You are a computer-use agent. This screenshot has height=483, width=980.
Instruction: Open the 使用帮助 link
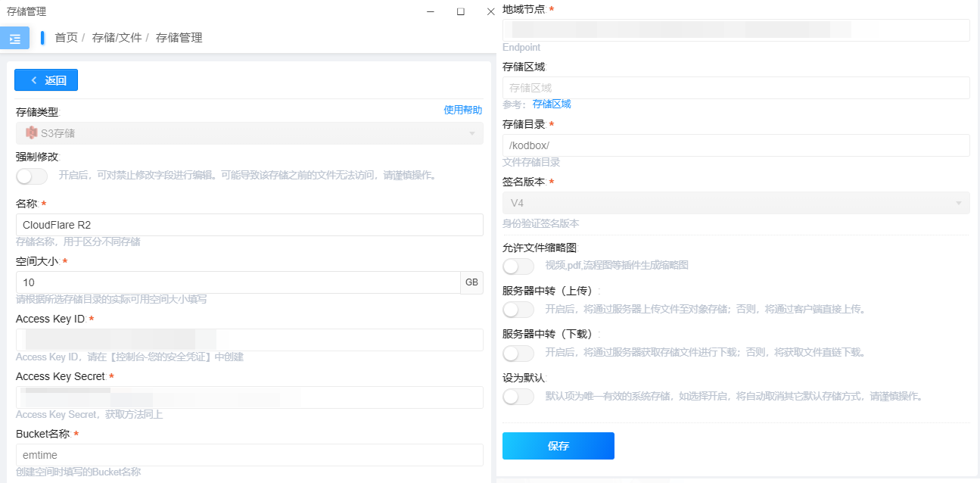[x=462, y=110]
